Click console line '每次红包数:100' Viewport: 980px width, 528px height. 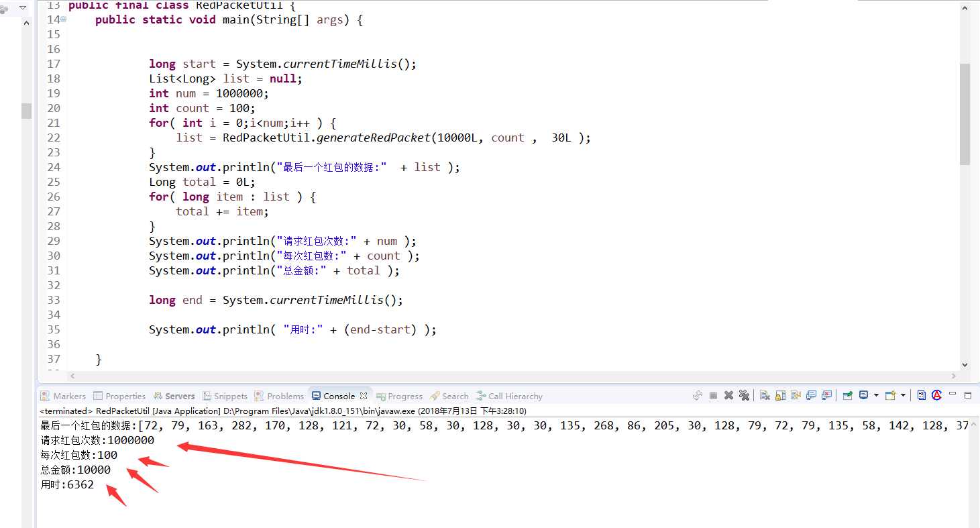(79, 455)
